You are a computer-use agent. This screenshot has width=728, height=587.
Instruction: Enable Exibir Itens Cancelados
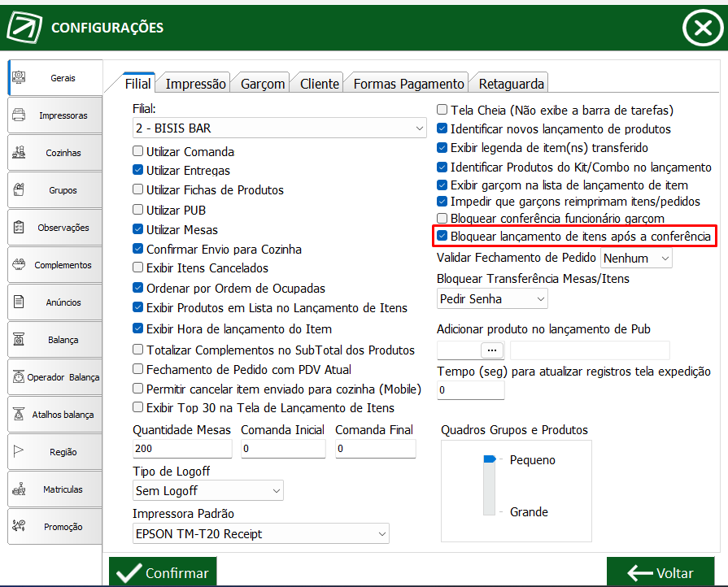[138, 267]
